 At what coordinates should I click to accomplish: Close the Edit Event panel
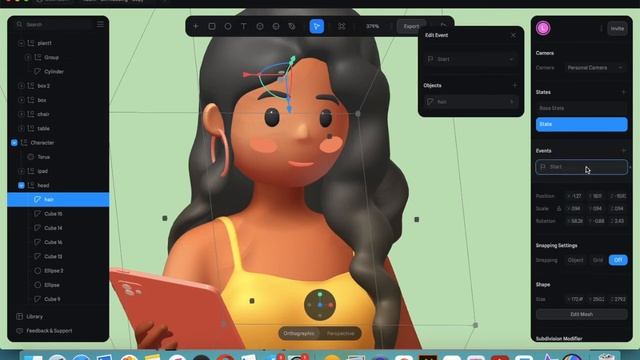point(513,36)
